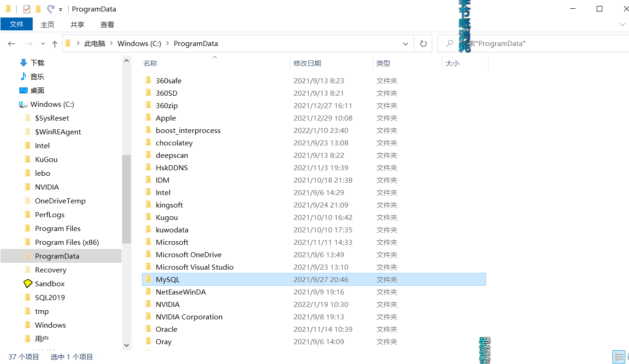
Task: Click ProgramData in the address path
Action: click(196, 43)
